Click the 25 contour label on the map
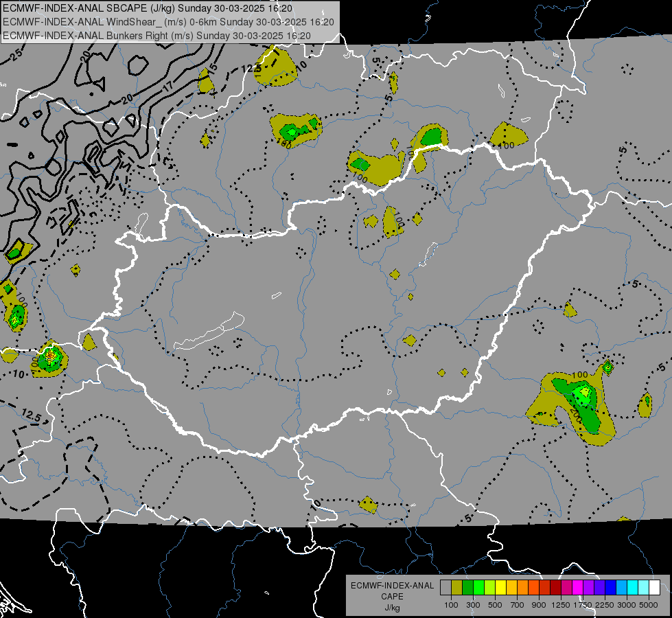672x618 pixels. tap(15, 54)
